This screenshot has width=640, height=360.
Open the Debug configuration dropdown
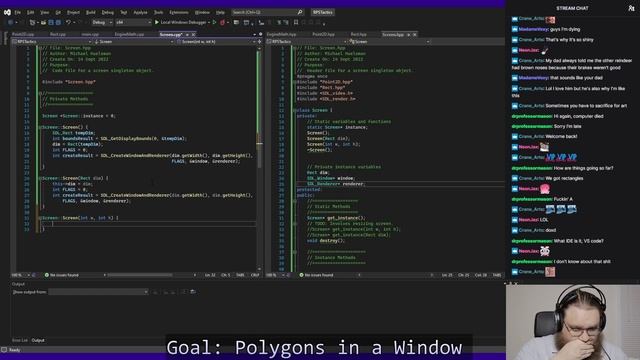(102, 22)
